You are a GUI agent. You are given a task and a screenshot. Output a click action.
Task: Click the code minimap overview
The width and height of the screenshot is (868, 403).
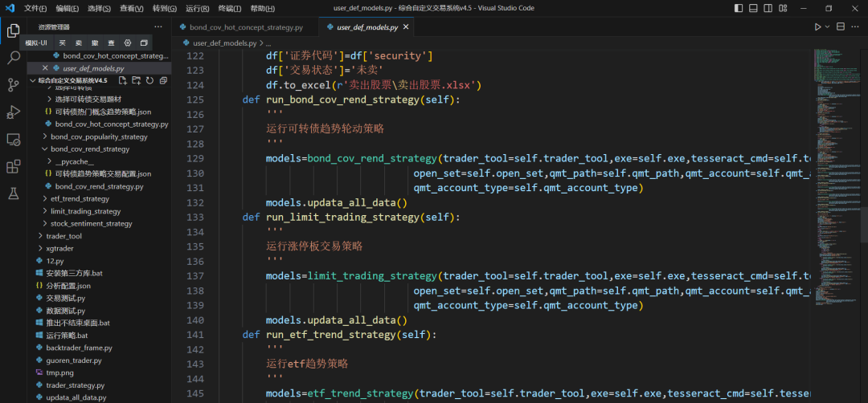(x=837, y=177)
